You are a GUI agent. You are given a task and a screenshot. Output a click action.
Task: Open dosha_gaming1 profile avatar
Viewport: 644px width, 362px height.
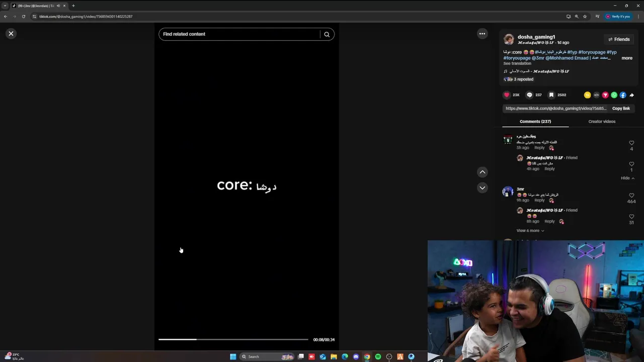[x=509, y=39]
